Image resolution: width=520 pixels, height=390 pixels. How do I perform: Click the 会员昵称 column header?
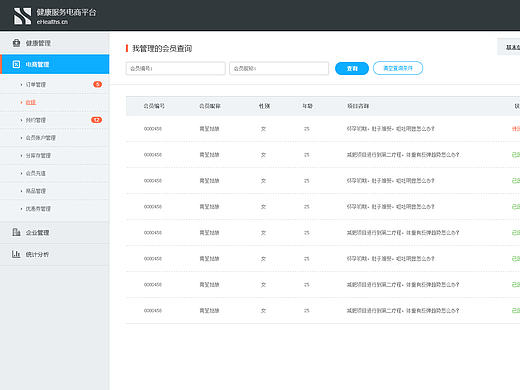click(x=210, y=106)
